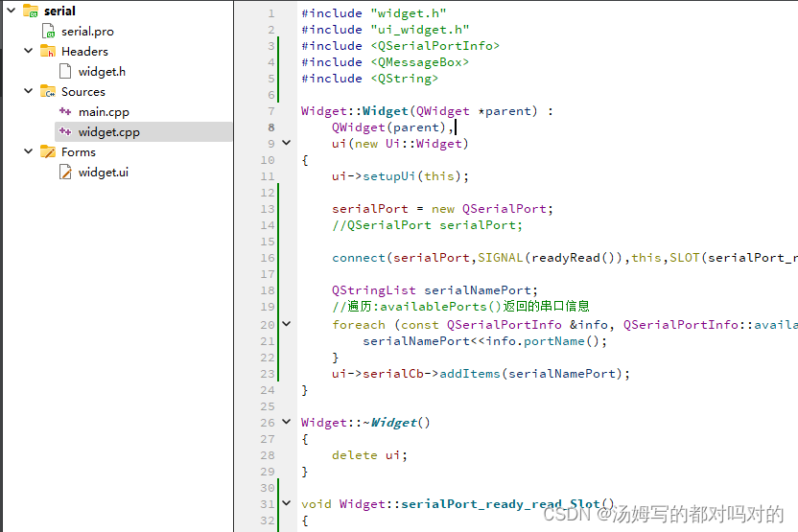
Task: Click the serial project folder icon
Action: point(31,11)
